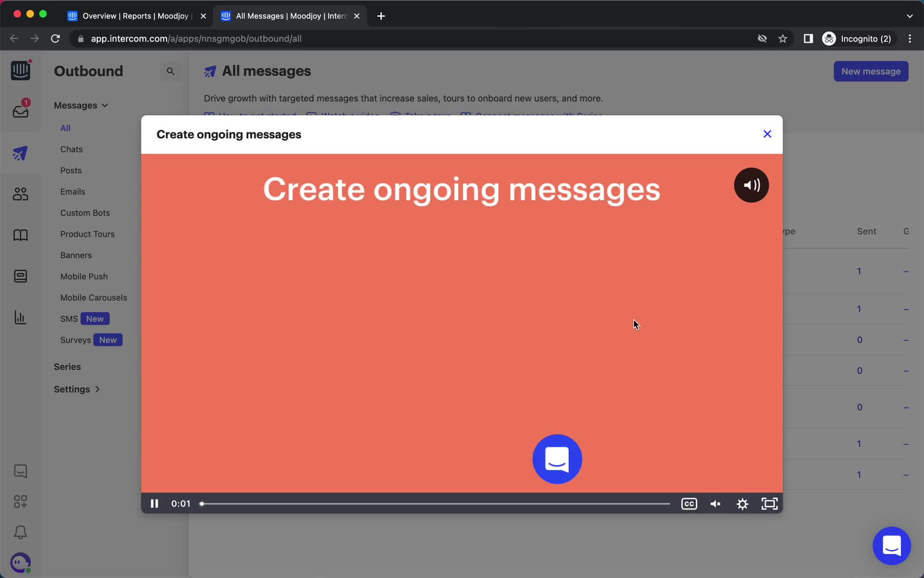This screenshot has height=578, width=924.
Task: Pause the currently playing video
Action: click(x=154, y=503)
